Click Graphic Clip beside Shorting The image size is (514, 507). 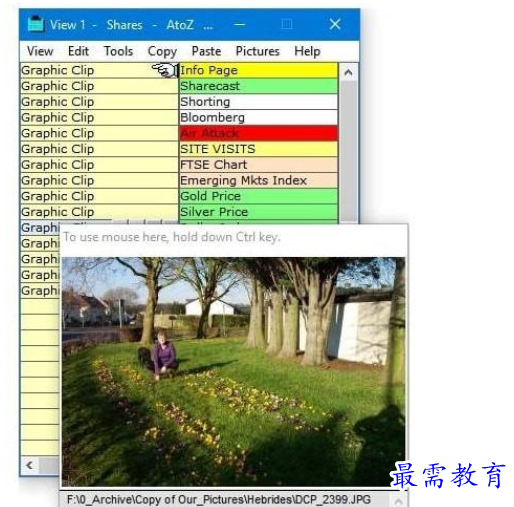pos(99,102)
